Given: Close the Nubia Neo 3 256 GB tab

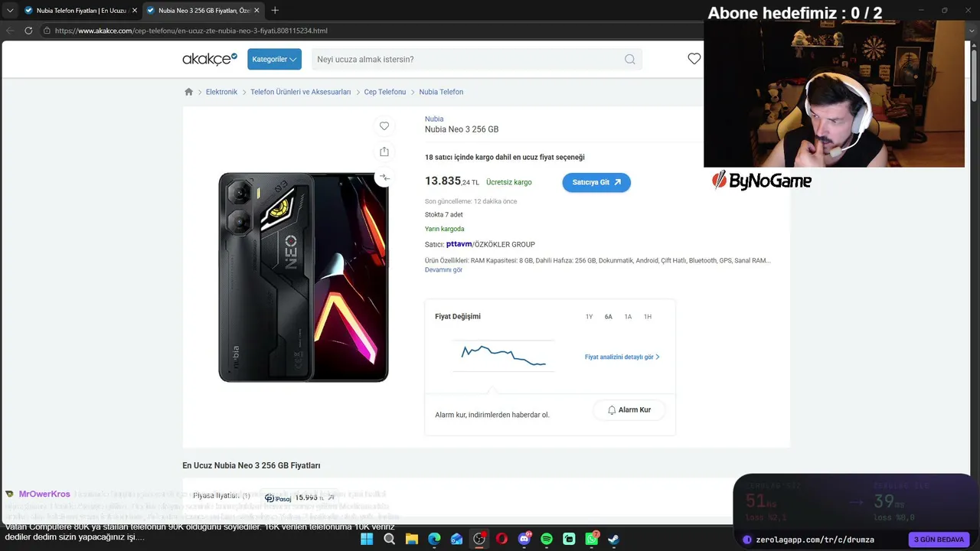Looking at the screenshot, I should (x=257, y=11).
